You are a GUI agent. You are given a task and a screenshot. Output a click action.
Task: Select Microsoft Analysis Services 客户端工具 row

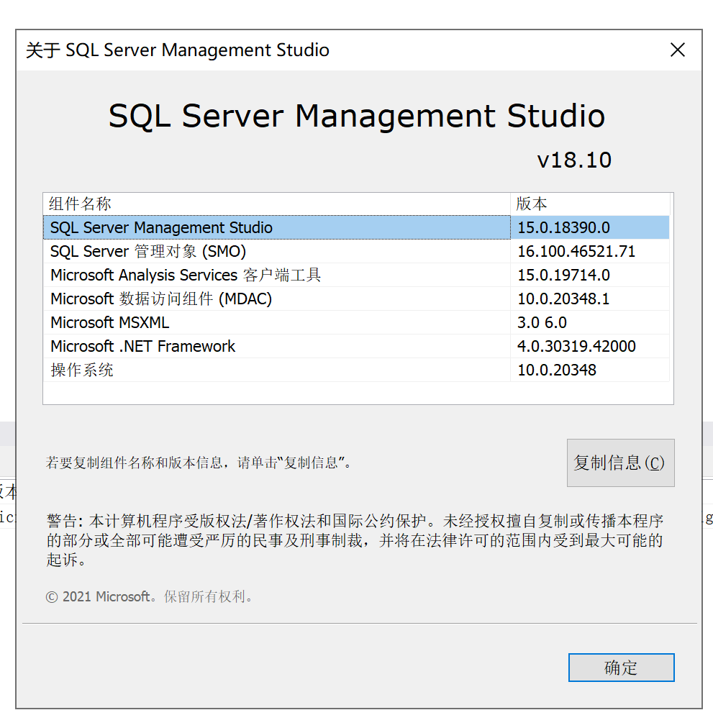[x=186, y=276]
